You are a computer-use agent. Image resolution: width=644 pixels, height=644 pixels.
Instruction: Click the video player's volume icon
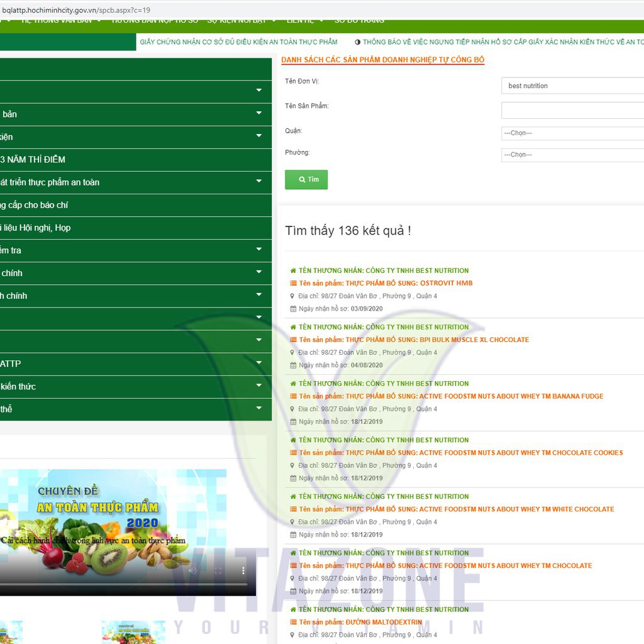[x=192, y=570]
